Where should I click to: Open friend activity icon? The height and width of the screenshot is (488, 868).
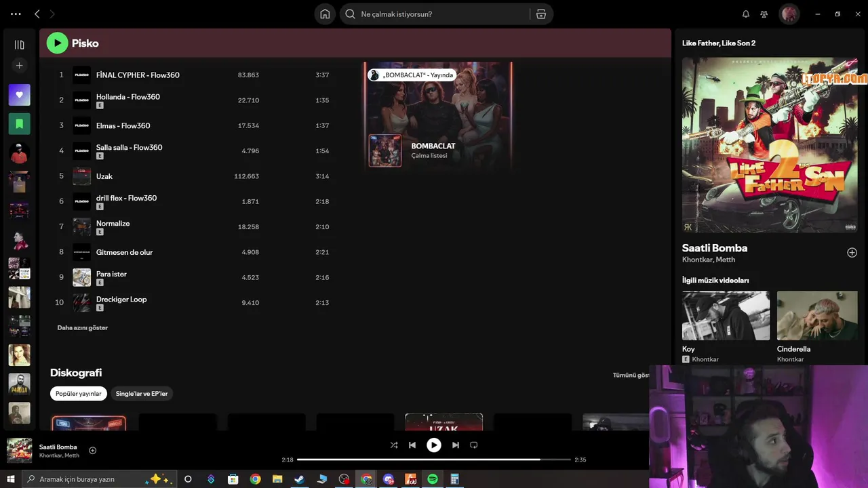(764, 14)
